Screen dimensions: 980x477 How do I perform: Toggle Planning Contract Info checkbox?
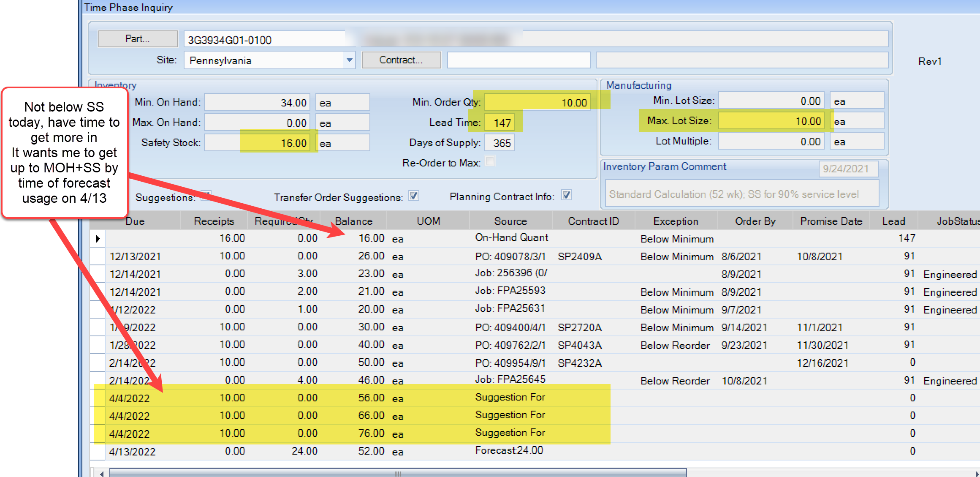click(567, 195)
